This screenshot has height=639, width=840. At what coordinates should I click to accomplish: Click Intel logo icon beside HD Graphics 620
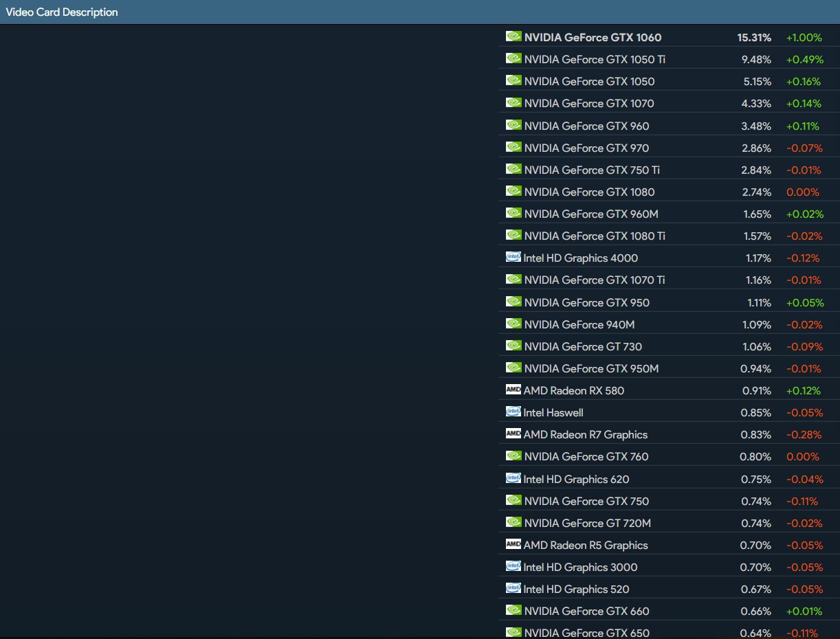coord(513,478)
